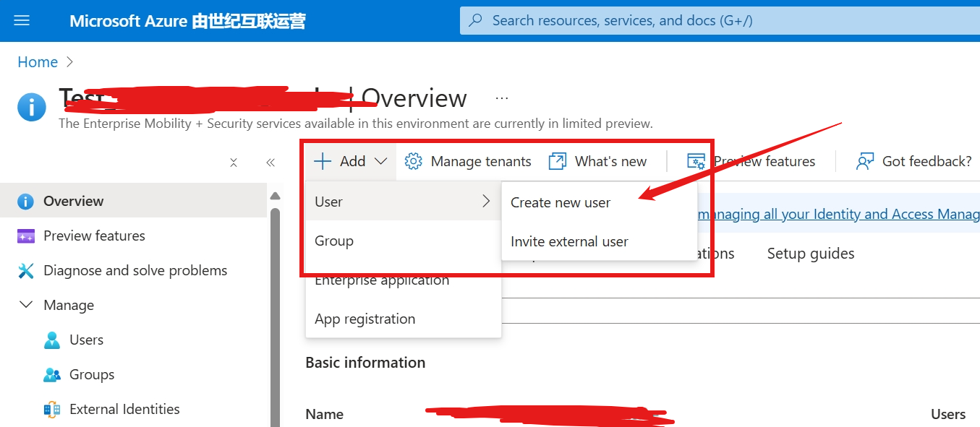Select Invite external user
This screenshot has height=427, width=980.
click(x=569, y=242)
